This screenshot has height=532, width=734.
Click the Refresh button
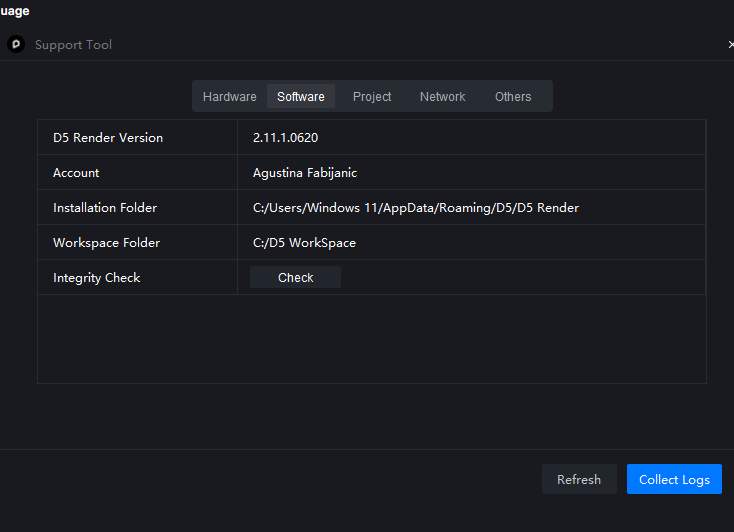point(579,479)
